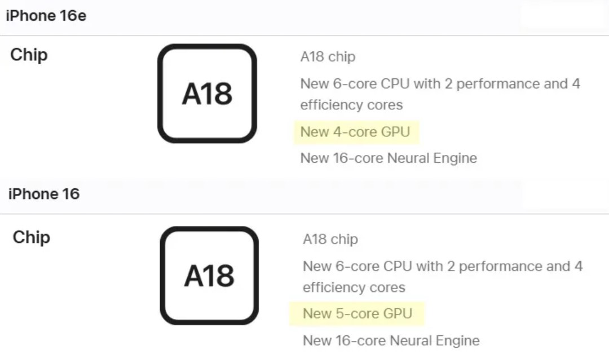The height and width of the screenshot is (364, 609).
Task: Click "New 6-core CPU" line for iPhone 16e
Action: (440, 84)
